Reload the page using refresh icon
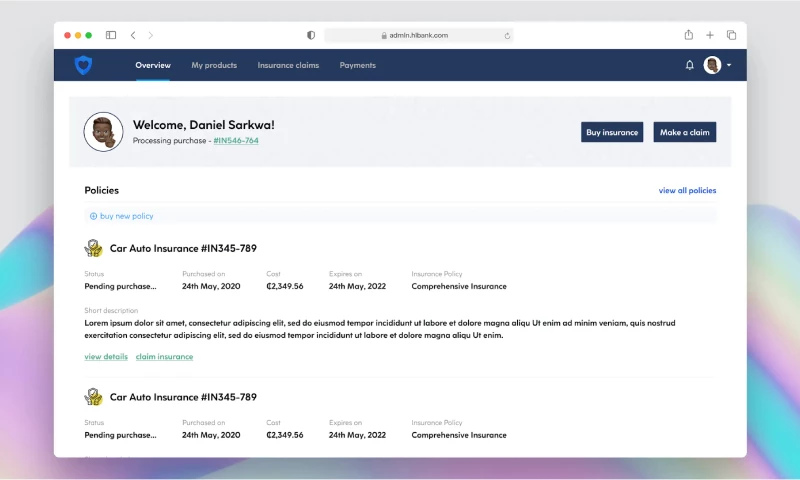Viewport: 800px width, 480px height. coord(507,35)
